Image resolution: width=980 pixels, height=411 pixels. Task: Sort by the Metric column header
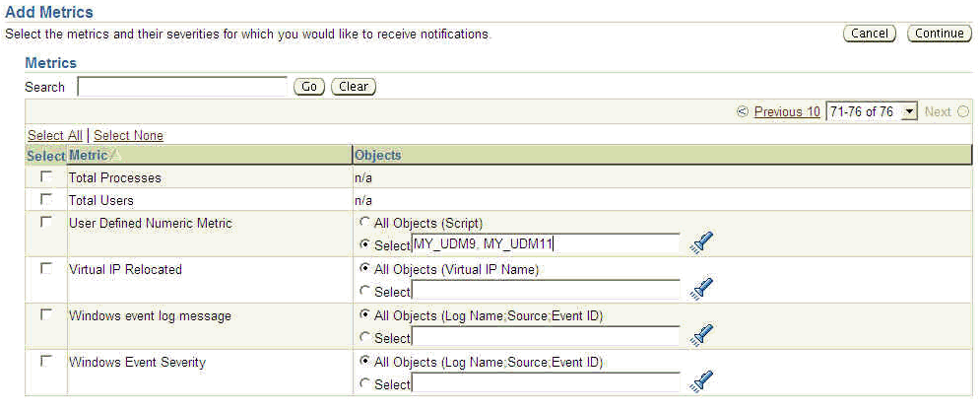[x=88, y=155]
